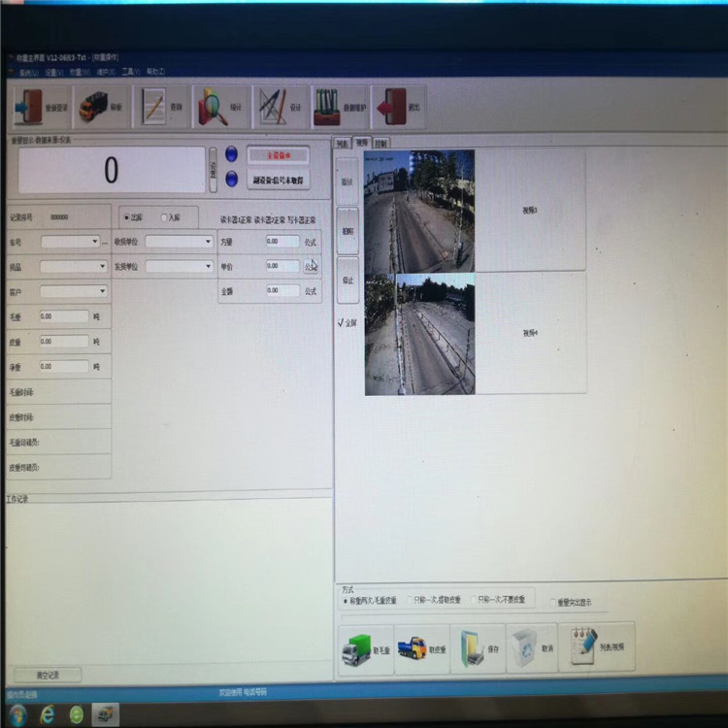This screenshot has height=728, width=728.
Task: Open statistics via magnifying glass icon
Action: [x=213, y=107]
